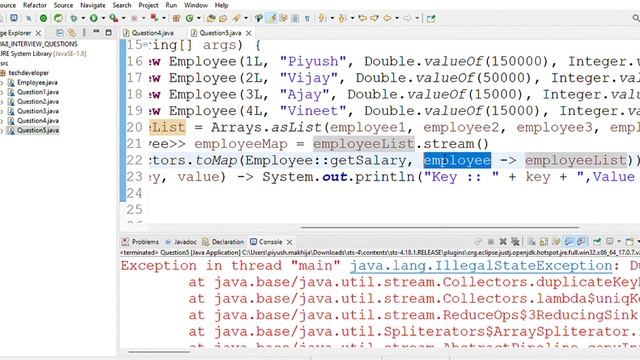This screenshot has width=640, height=360.
Task: Toggle Show Console on Standard Out
Action: coord(569,242)
